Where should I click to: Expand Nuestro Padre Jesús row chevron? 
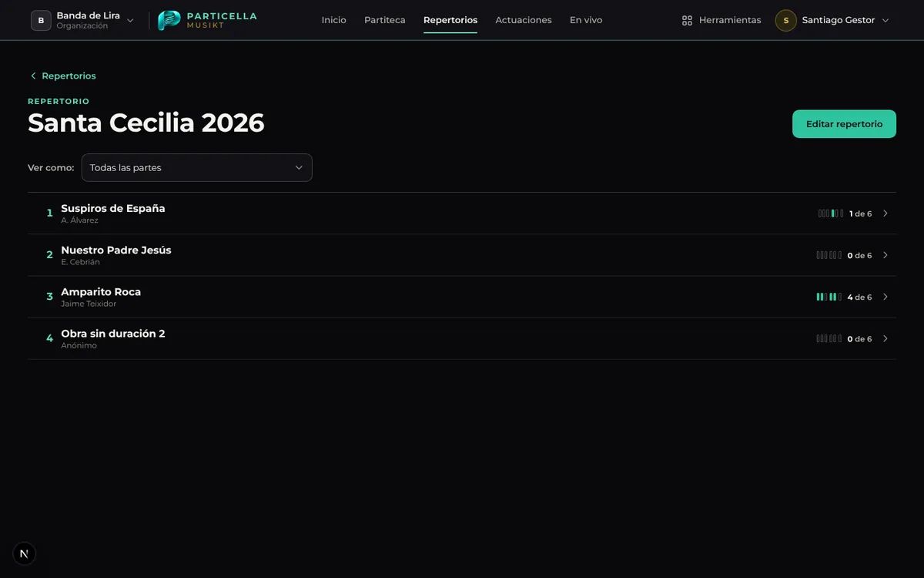click(885, 255)
